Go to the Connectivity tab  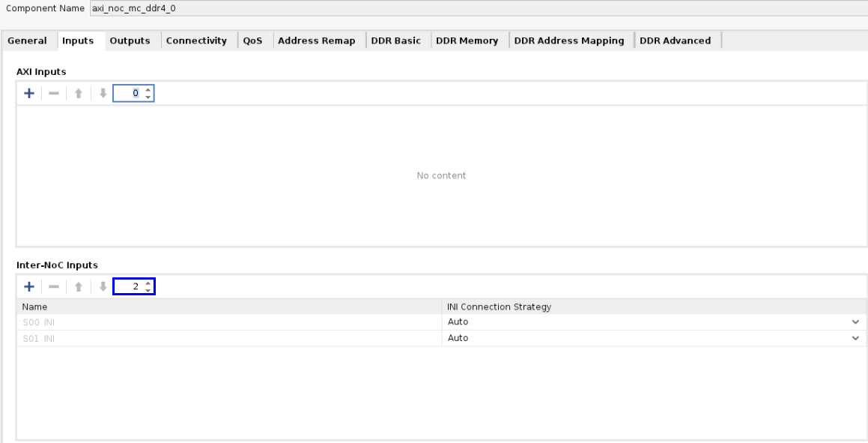pos(196,40)
